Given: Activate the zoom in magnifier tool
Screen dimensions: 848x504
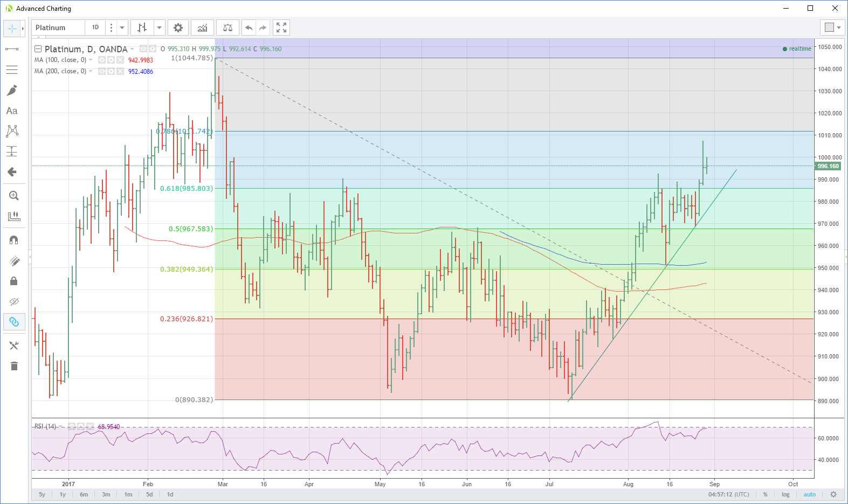Looking at the screenshot, I should pyautogui.click(x=14, y=196).
